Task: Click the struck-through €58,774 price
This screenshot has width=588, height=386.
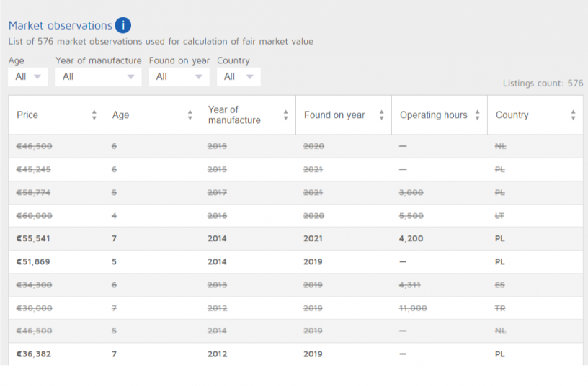Action: click(x=33, y=192)
